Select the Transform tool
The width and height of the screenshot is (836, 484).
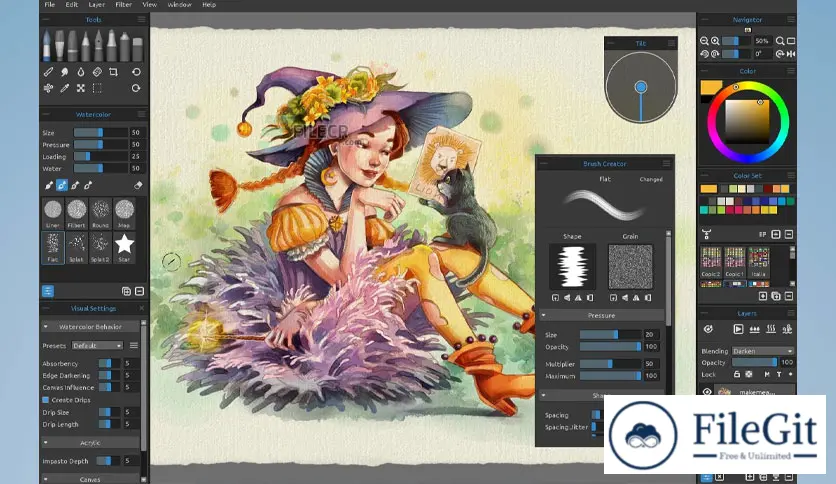tap(81, 88)
